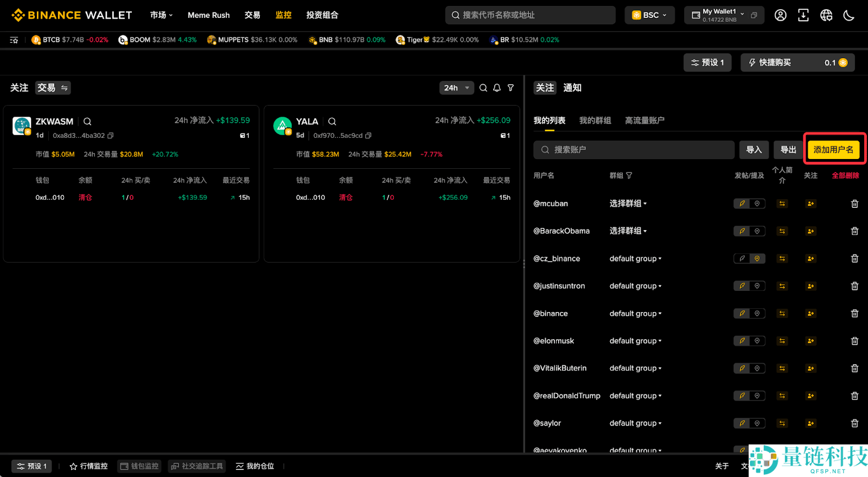
Task: Toggle post notifications for @binance
Action: (742, 314)
